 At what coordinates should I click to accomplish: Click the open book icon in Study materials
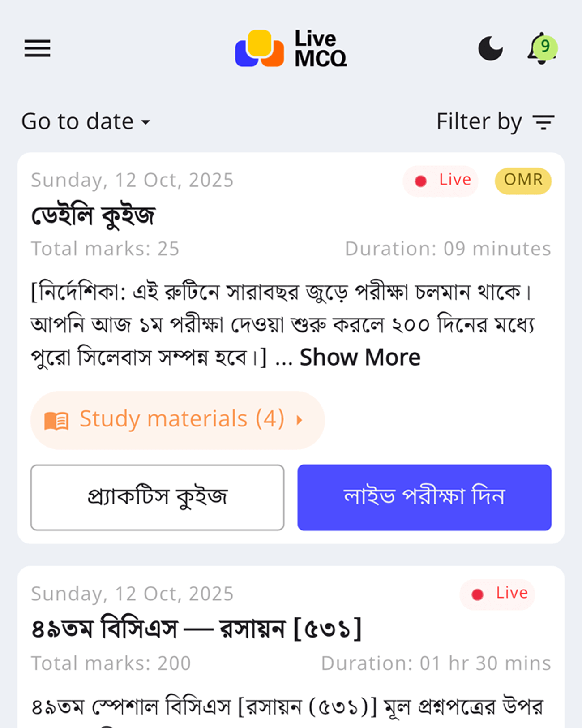click(x=56, y=421)
